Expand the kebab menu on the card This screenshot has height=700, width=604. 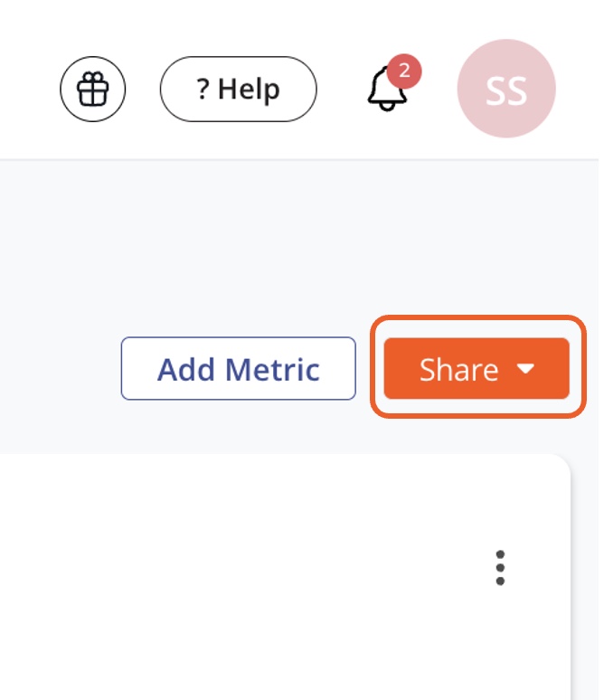(x=500, y=568)
